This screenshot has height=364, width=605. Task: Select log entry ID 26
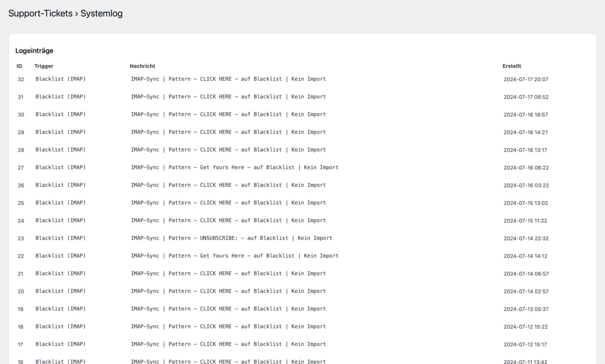(x=21, y=185)
